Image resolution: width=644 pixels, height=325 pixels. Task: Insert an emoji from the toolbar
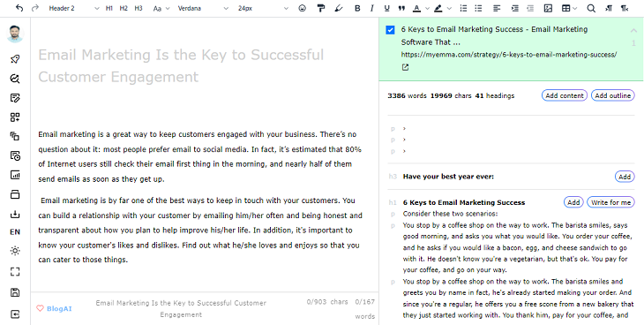[303, 8]
